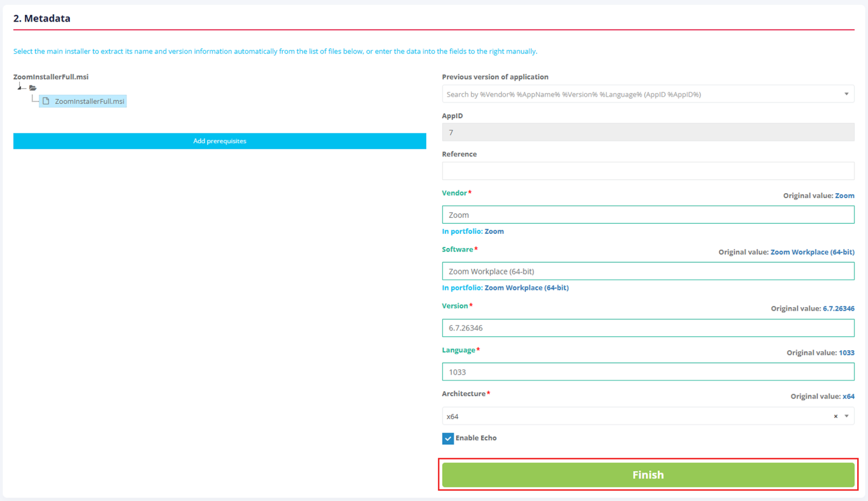
Task: Select the Language input field
Action: click(647, 372)
